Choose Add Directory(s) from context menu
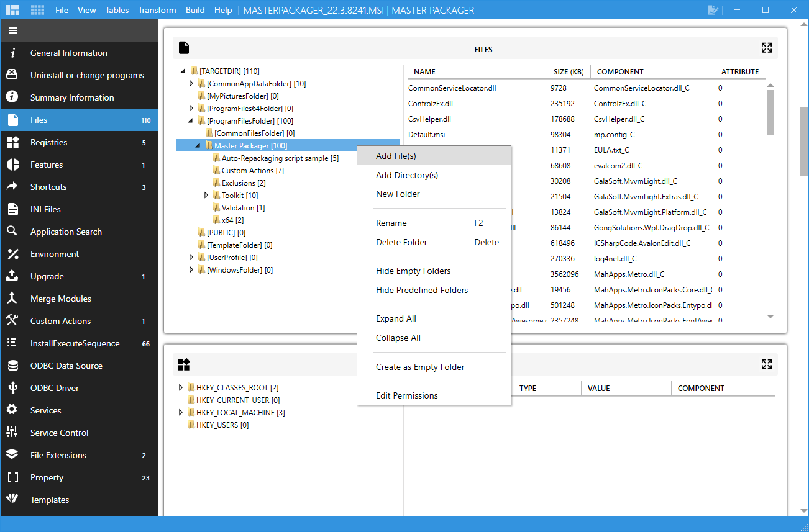This screenshot has height=532, width=809. pyautogui.click(x=434, y=175)
